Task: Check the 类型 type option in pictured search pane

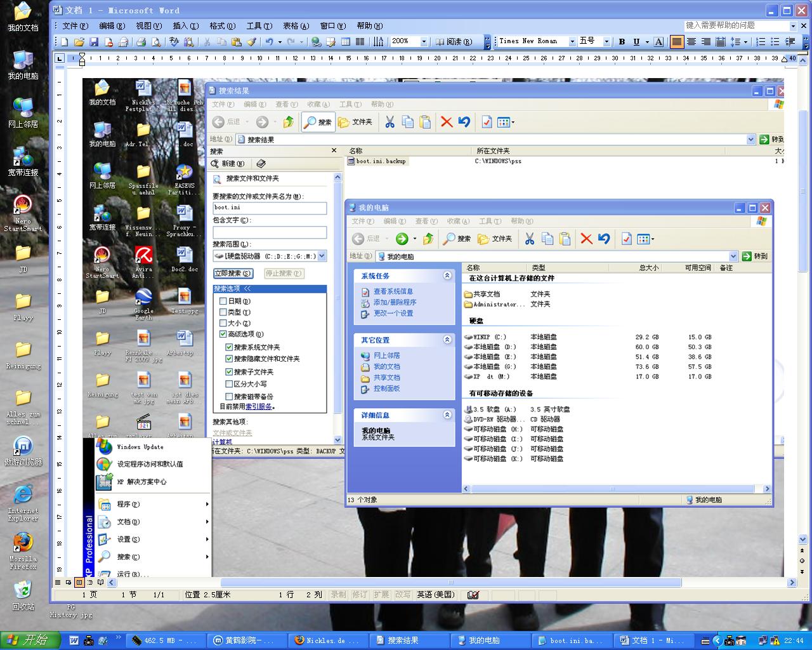Action: [x=223, y=312]
